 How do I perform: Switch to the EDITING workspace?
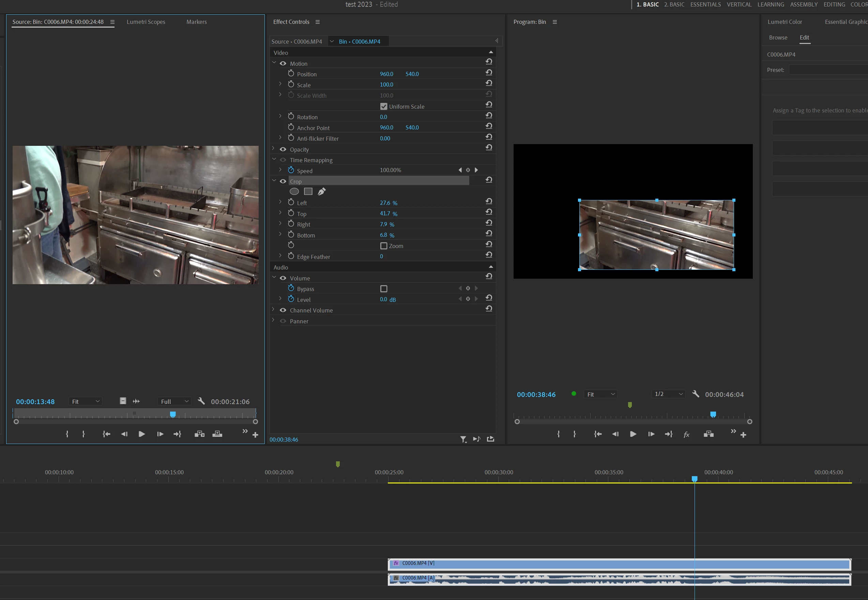[834, 4]
